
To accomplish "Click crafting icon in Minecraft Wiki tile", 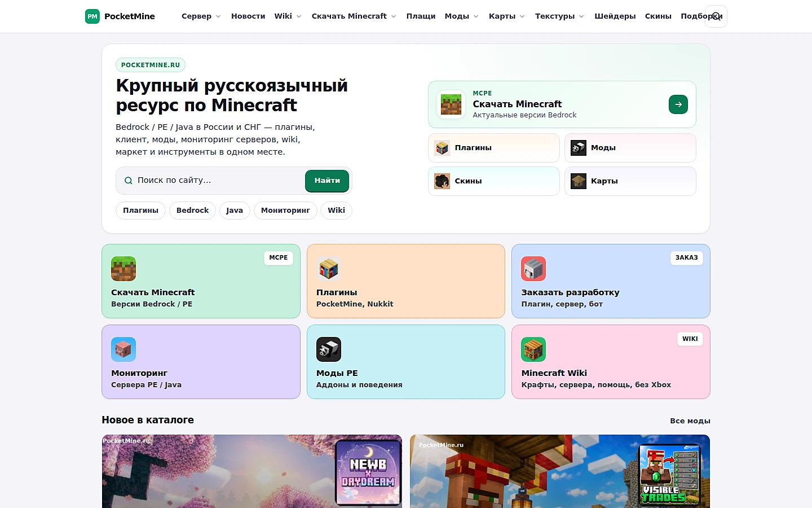I will (533, 349).
